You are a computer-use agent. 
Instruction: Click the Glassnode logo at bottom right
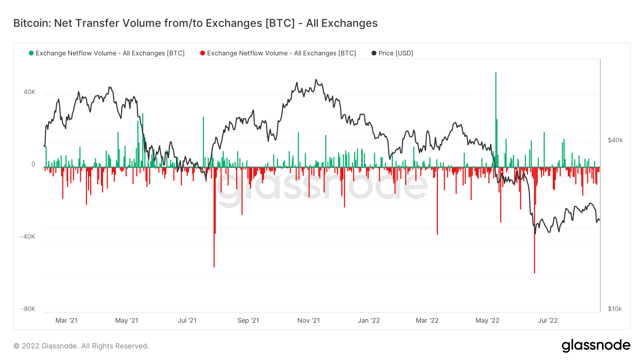596,346
